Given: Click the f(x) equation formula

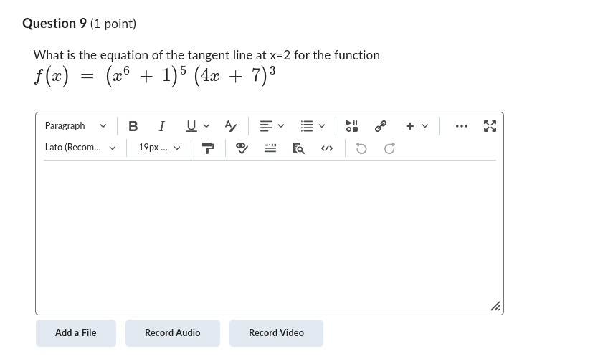Looking at the screenshot, I should click(x=155, y=75).
